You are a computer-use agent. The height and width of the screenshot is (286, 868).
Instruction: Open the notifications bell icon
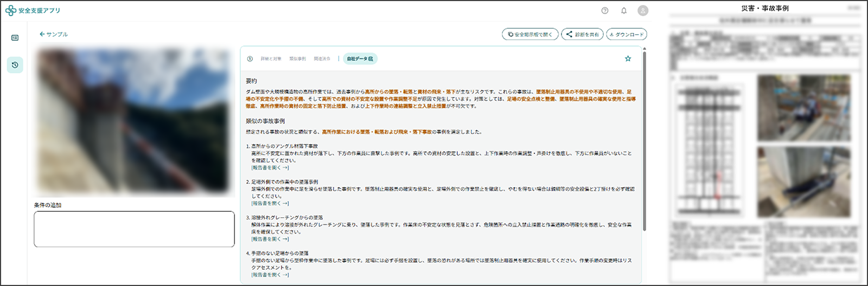624,10
